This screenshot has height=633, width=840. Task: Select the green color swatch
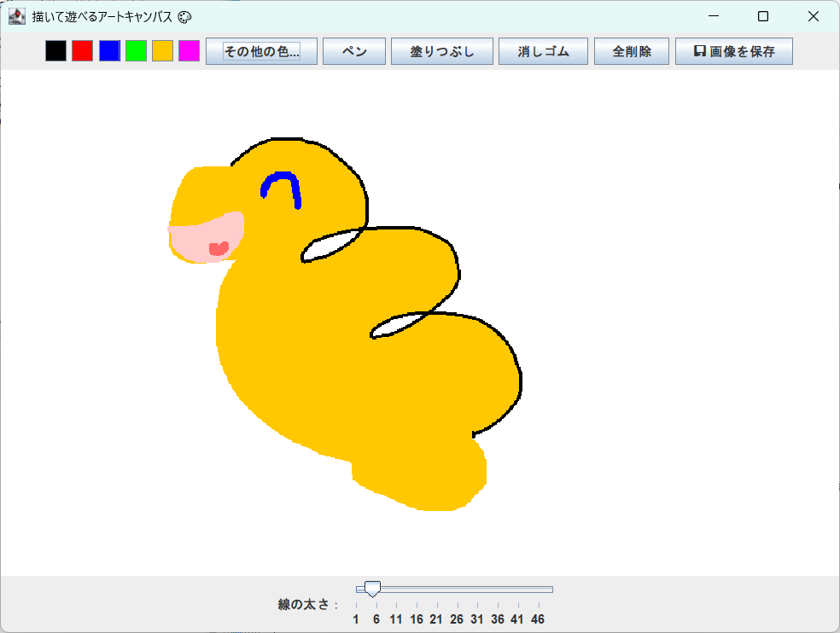[x=136, y=51]
